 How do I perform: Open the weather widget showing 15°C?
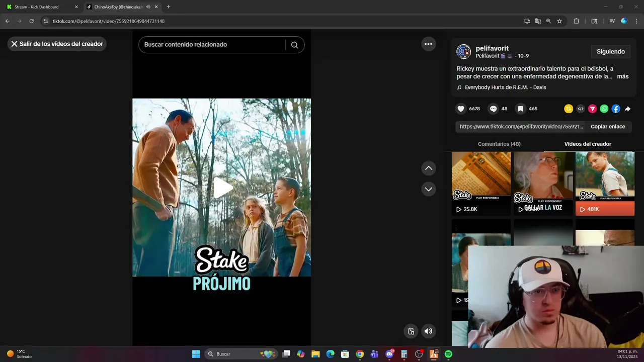point(19,354)
